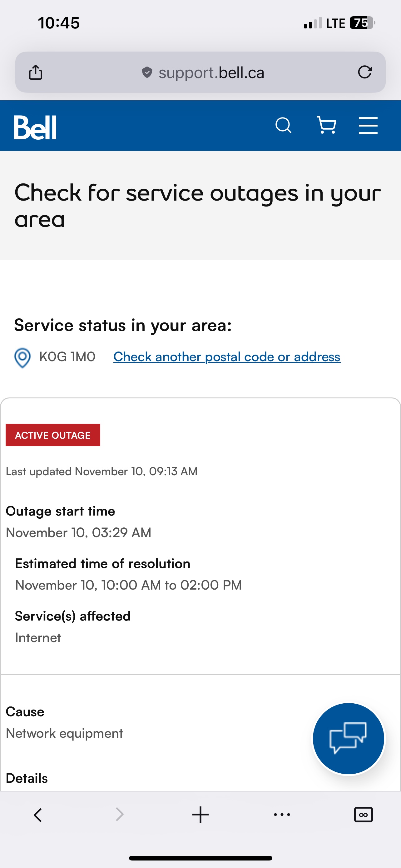
Task: Tap the share icon in address bar
Action: tap(36, 72)
